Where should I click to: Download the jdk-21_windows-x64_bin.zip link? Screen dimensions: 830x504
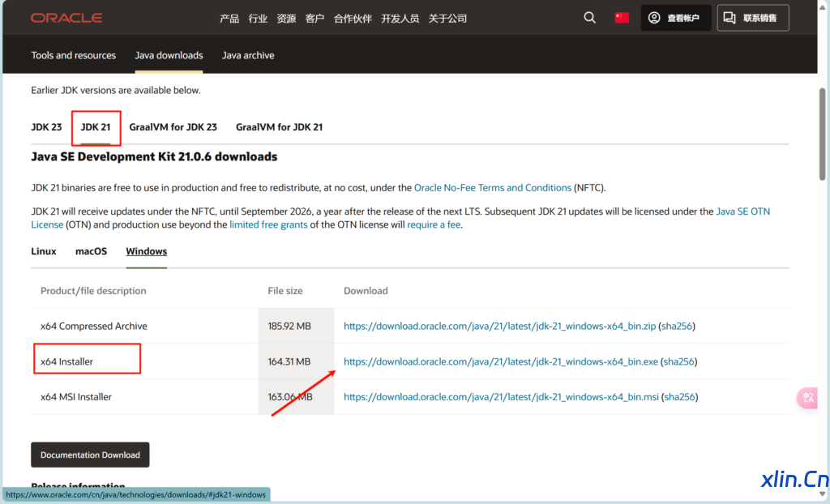pos(499,326)
